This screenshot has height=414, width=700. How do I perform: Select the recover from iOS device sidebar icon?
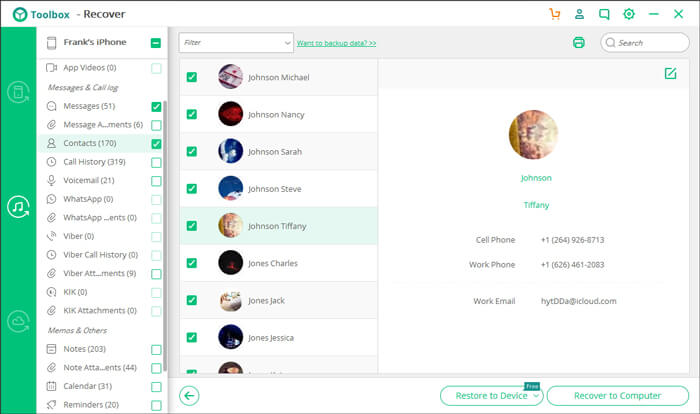[18, 92]
